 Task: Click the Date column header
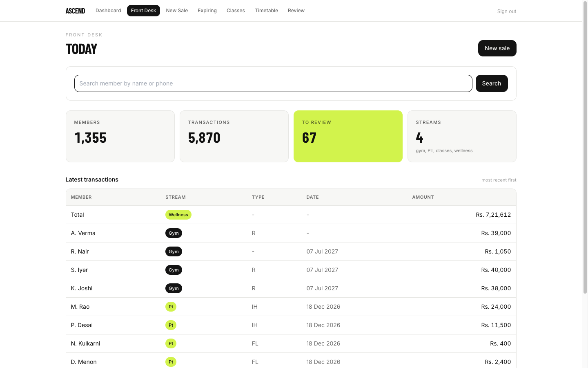click(x=312, y=197)
